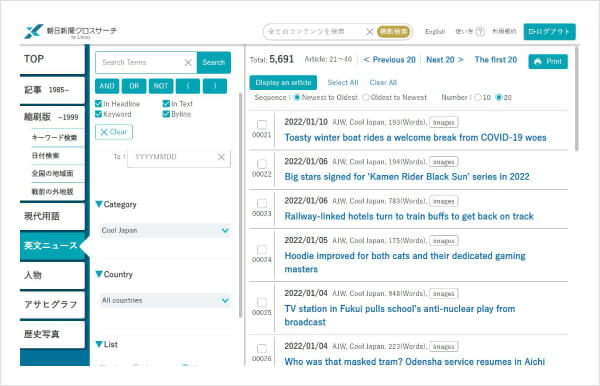The image size is (600, 386).
Task: Collapse the List section triangle
Action: click(99, 344)
